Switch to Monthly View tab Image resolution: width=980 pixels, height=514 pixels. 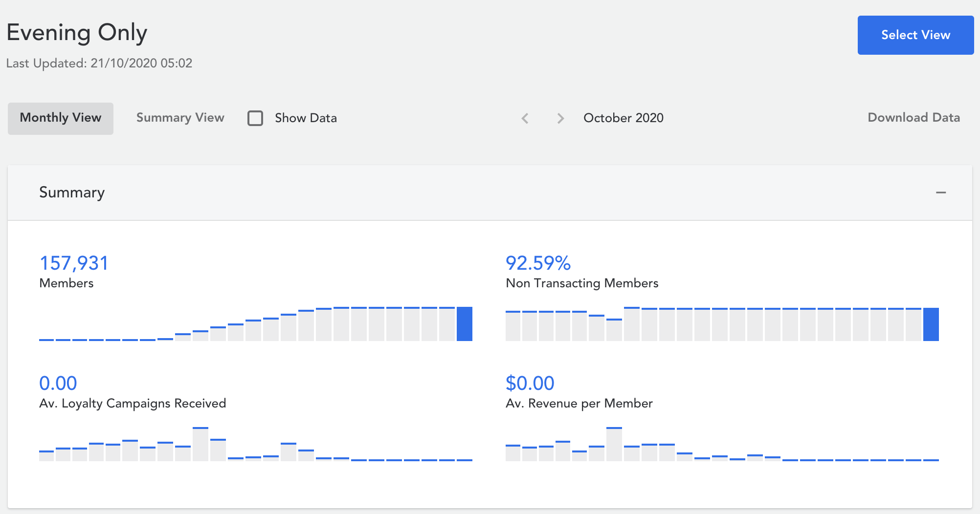(x=61, y=118)
